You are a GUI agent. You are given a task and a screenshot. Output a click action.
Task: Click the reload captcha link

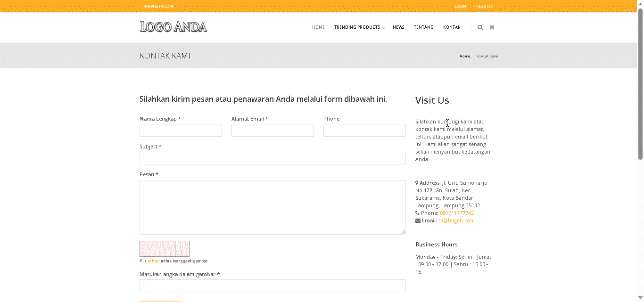154,261
